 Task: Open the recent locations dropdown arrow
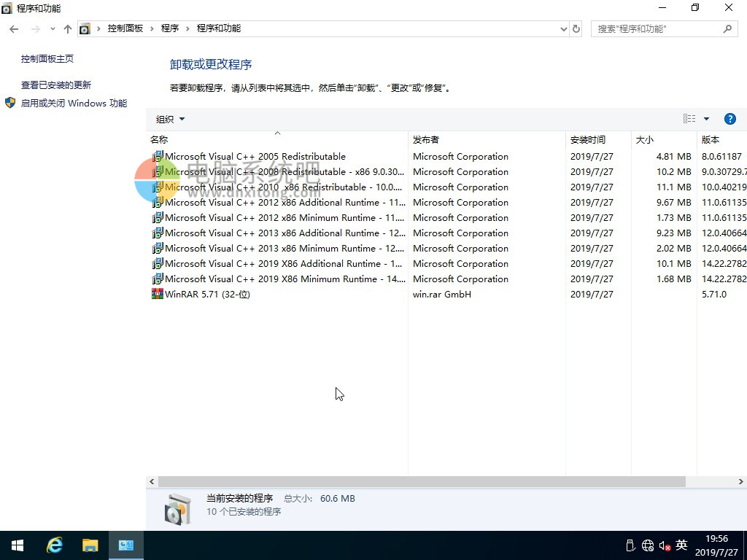click(x=53, y=29)
